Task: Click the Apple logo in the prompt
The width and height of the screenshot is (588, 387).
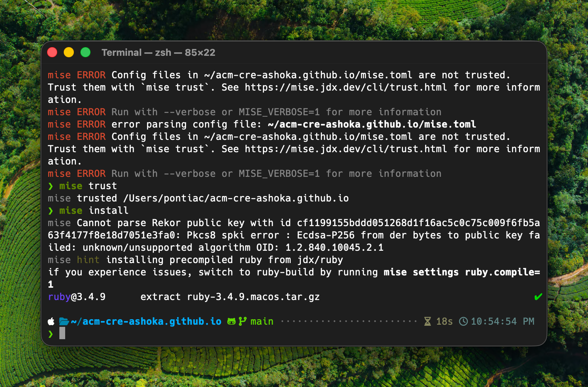Action: [x=51, y=321]
